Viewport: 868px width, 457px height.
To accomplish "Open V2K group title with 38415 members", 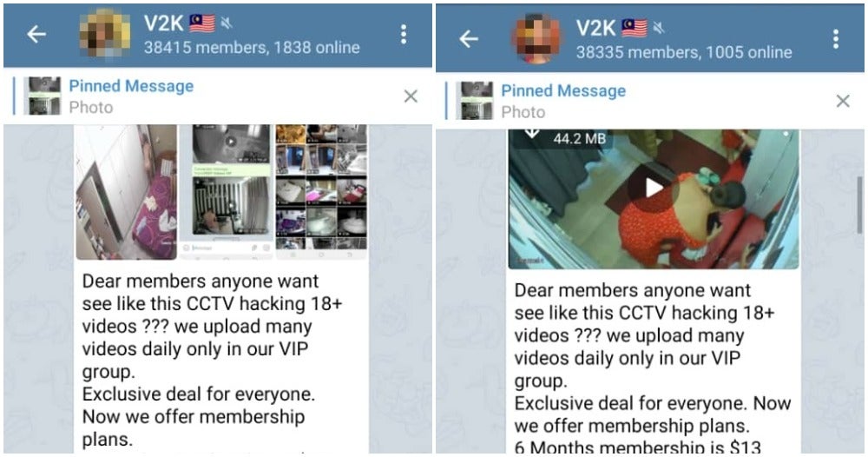I will 163,23.
